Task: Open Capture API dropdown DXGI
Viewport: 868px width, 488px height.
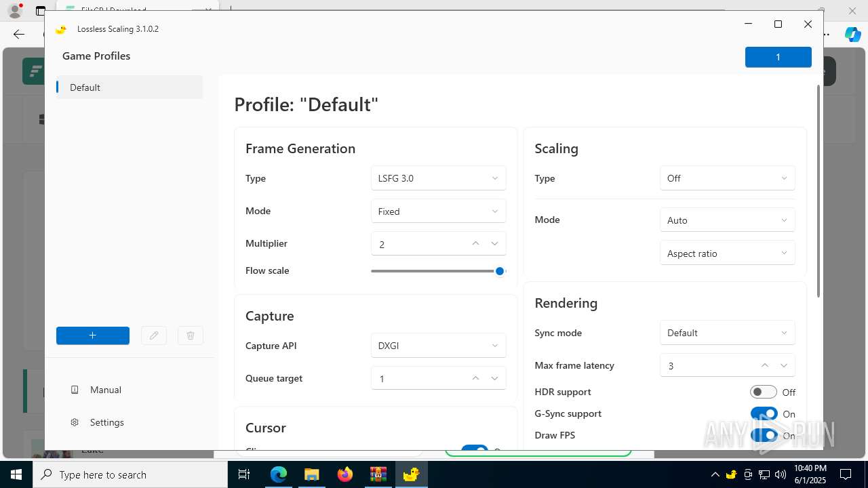Action: [x=438, y=346]
